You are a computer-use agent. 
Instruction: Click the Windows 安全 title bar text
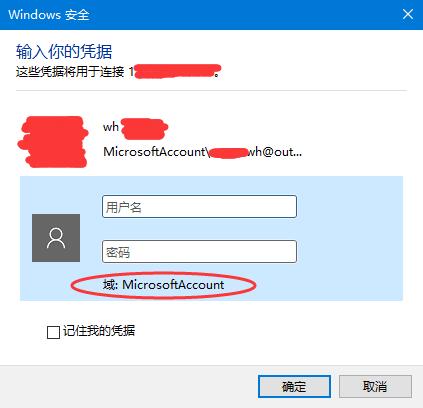coord(49,15)
